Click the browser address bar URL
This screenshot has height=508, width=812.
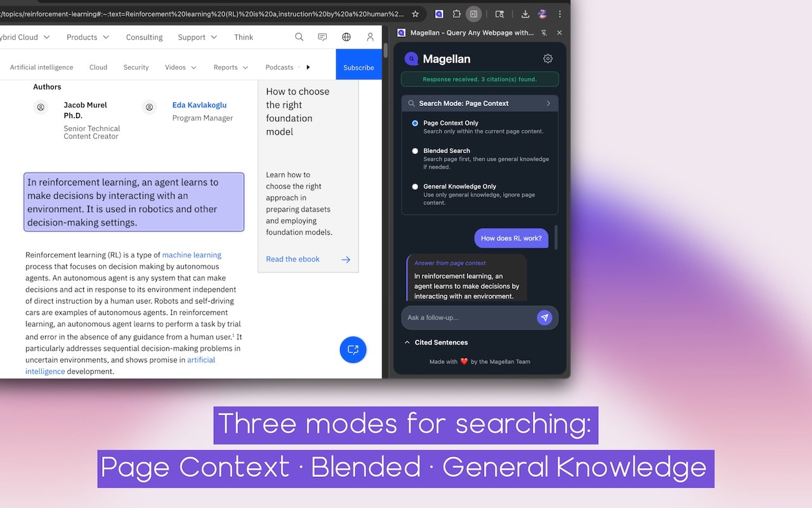coord(203,13)
